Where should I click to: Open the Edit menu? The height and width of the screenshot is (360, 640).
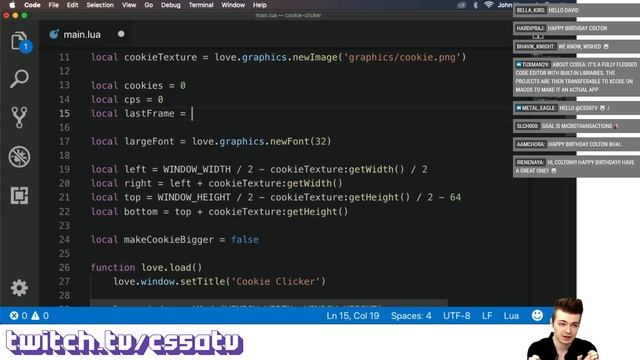tap(73, 5)
